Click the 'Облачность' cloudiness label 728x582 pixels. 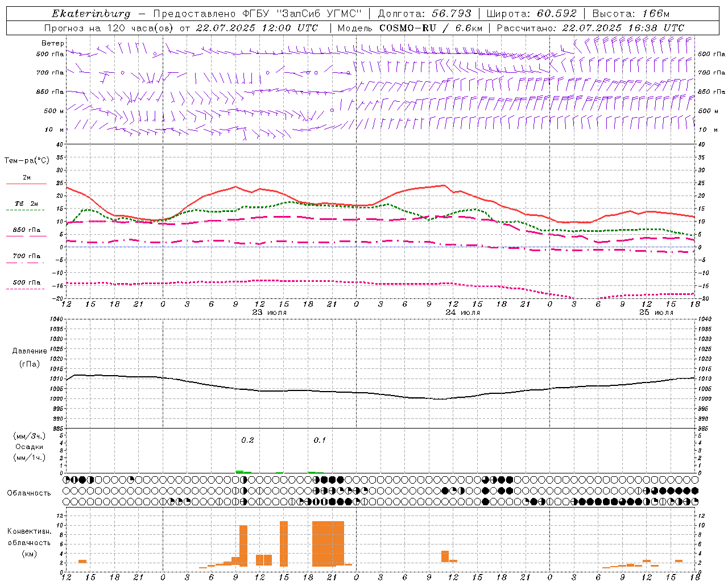pos(29,493)
